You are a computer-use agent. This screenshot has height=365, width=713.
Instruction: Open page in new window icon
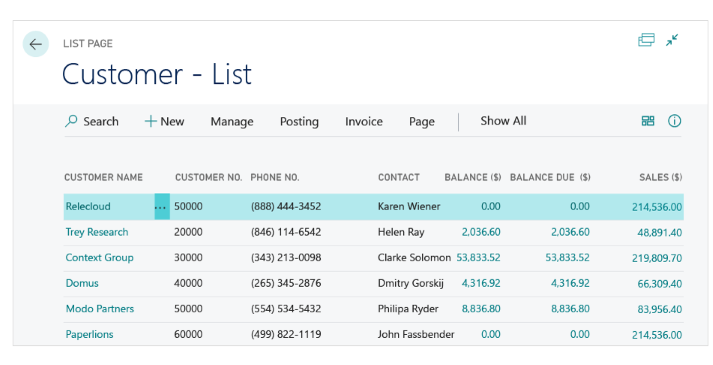click(646, 40)
